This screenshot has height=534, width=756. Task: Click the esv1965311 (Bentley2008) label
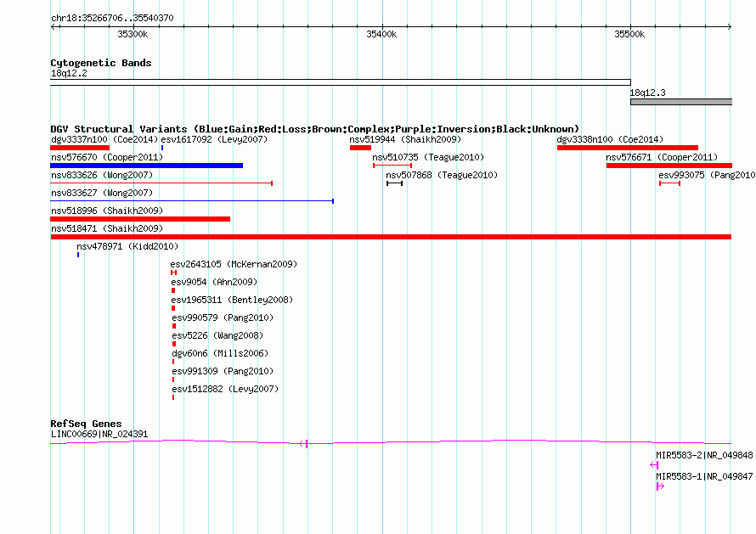pos(232,300)
